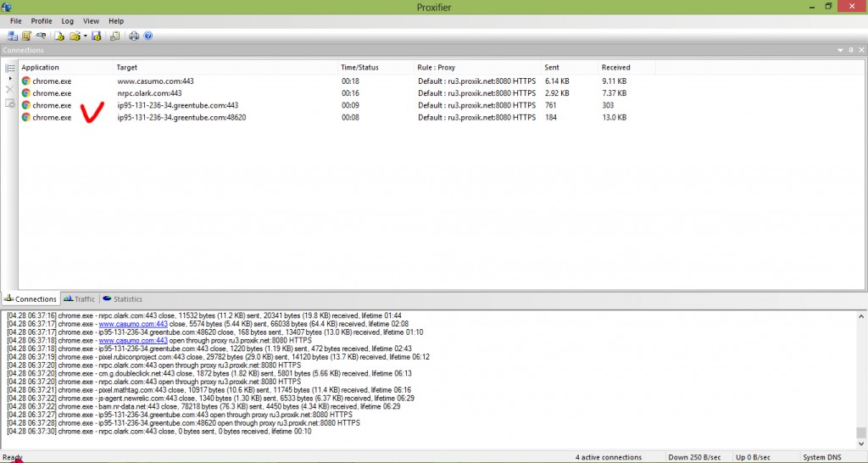This screenshot has width=868, height=463.
Task: Click Chrome icon in greentube.com:443 row
Action: tap(25, 105)
